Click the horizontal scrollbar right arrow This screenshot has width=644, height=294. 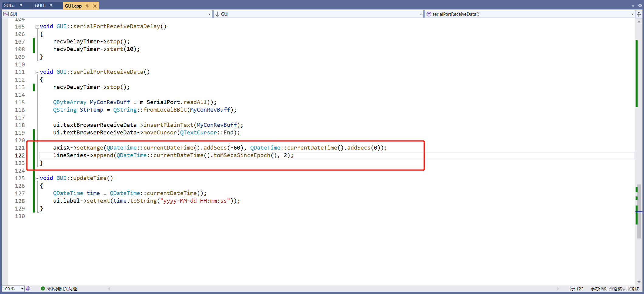click(x=558, y=289)
